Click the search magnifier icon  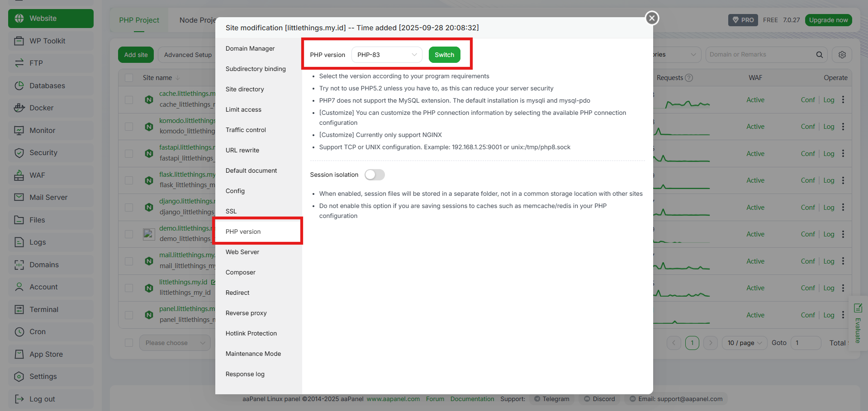point(819,55)
